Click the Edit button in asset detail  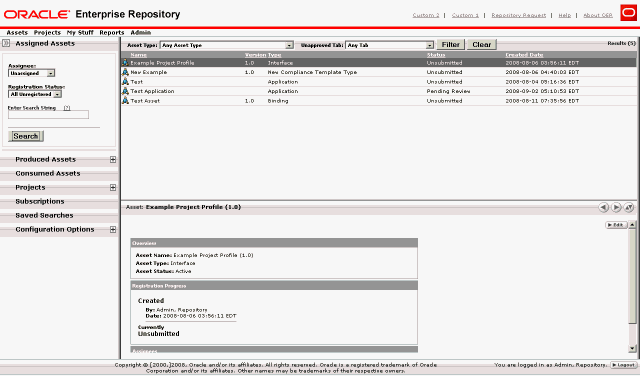point(616,225)
